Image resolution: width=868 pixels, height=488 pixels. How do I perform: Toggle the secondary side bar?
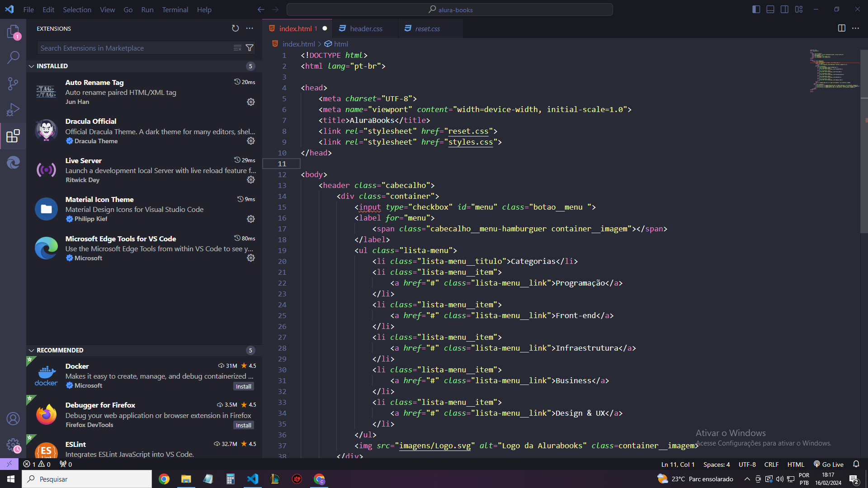point(785,9)
